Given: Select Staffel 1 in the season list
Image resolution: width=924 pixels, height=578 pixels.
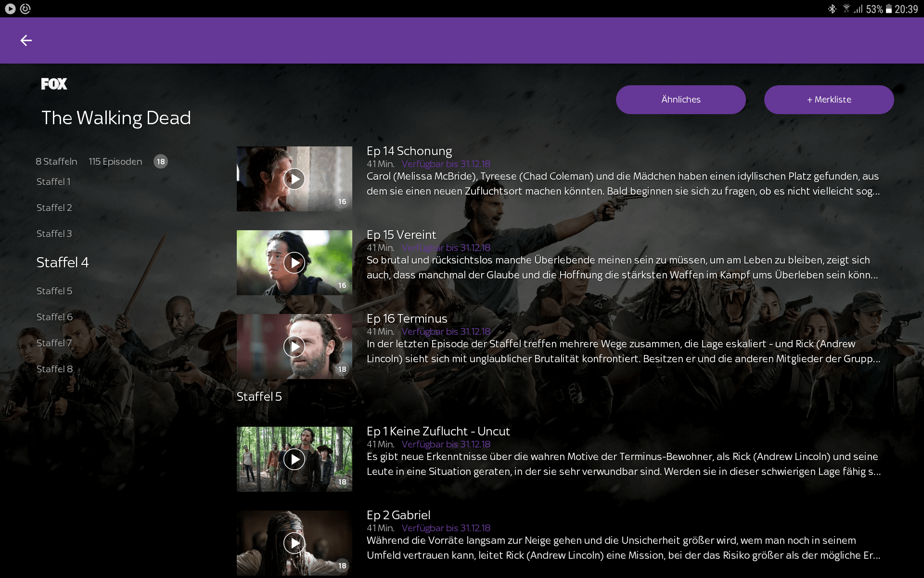Looking at the screenshot, I should coord(53,182).
